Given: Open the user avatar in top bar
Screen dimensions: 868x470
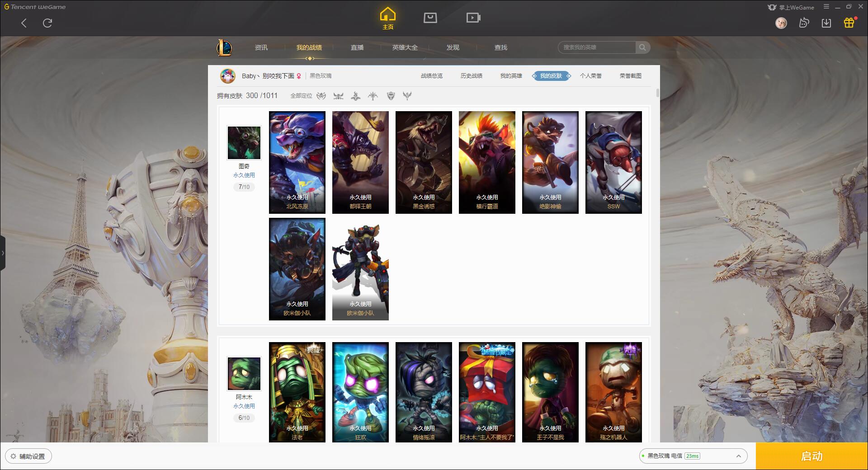Looking at the screenshot, I should (x=781, y=23).
